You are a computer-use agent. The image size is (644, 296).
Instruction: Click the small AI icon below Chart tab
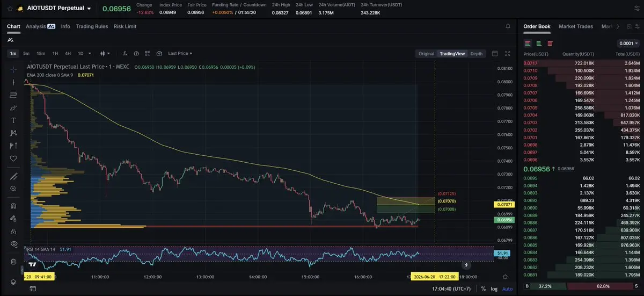(11, 40)
